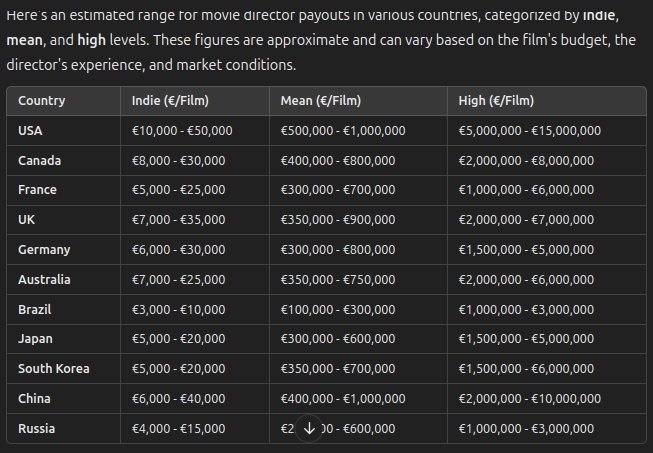Screen dimensions: 653x453
Task: Click the Japan country cell
Action: coord(35,339)
